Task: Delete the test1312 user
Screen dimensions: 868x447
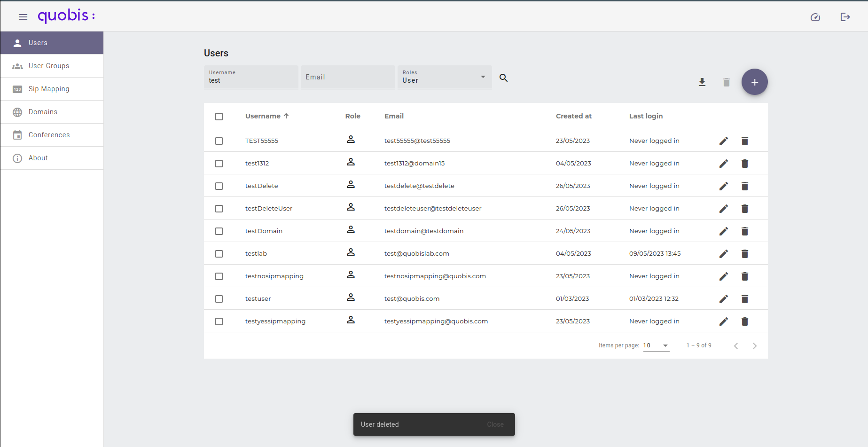Action: click(745, 164)
